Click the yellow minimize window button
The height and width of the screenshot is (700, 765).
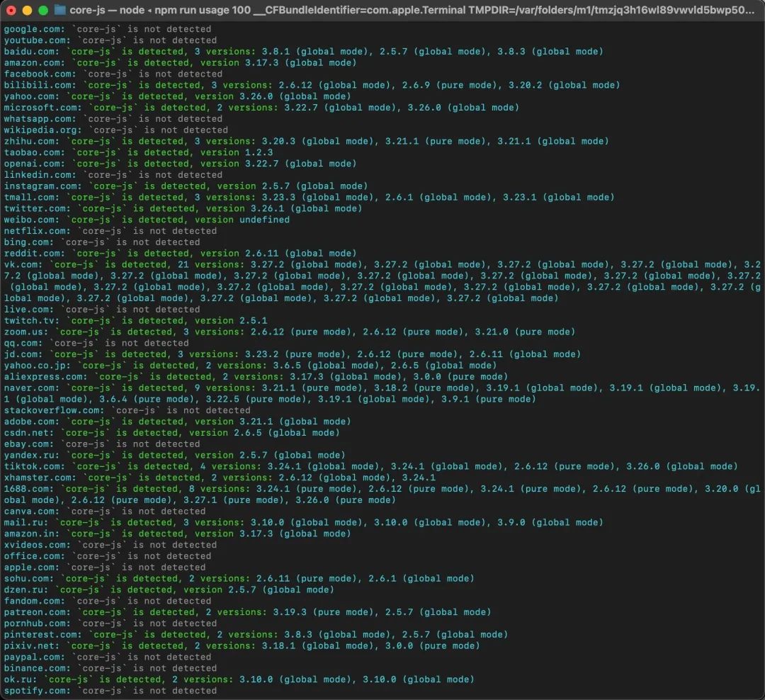pyautogui.click(x=28, y=10)
